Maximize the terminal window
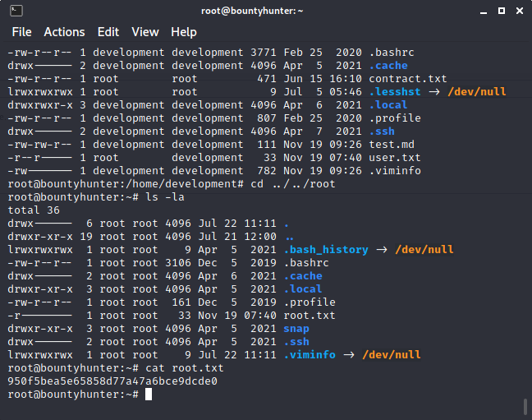 point(502,11)
